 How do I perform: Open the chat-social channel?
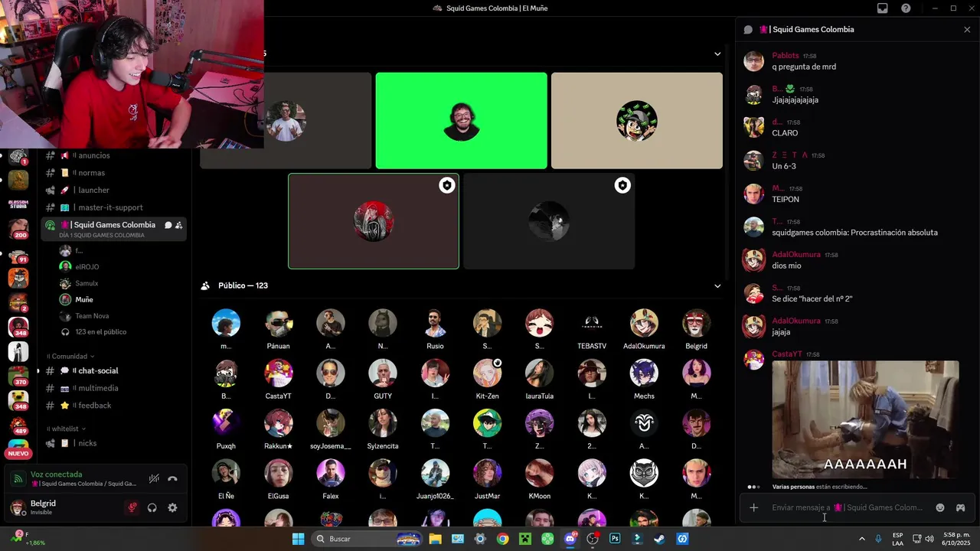click(x=113, y=370)
